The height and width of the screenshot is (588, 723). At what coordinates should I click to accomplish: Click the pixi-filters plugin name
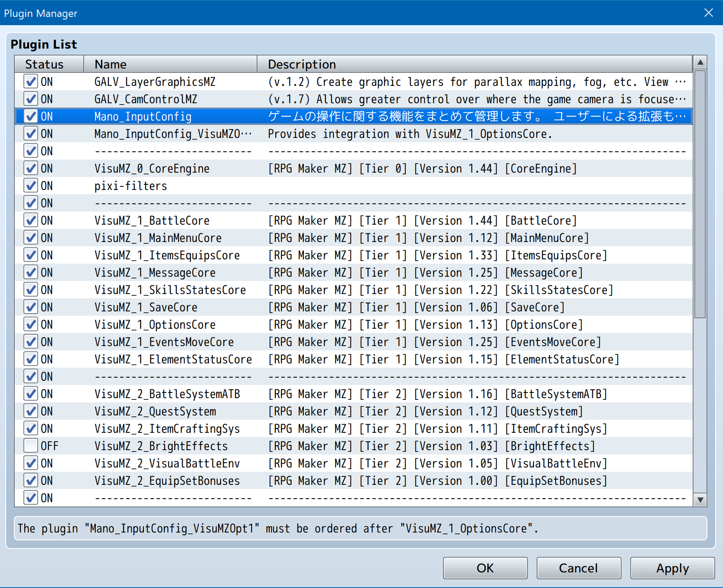click(x=130, y=186)
